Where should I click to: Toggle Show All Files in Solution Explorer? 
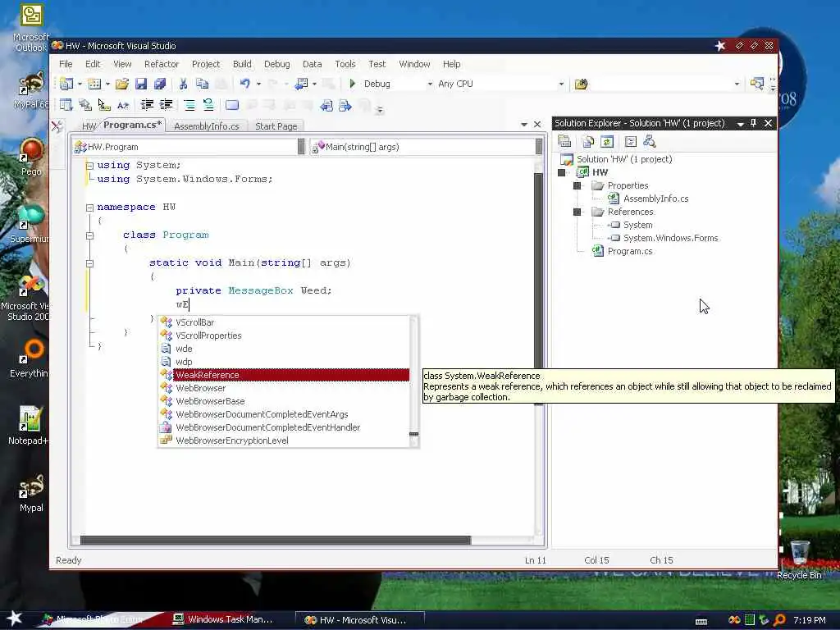pos(587,141)
